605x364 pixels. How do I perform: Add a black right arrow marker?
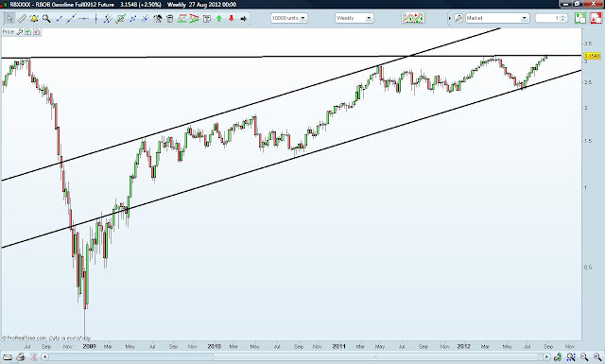pyautogui.click(x=244, y=19)
